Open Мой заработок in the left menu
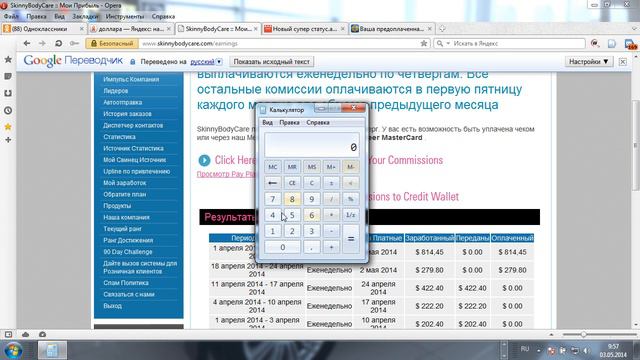Viewport: 640px width, 360px height. (x=124, y=183)
